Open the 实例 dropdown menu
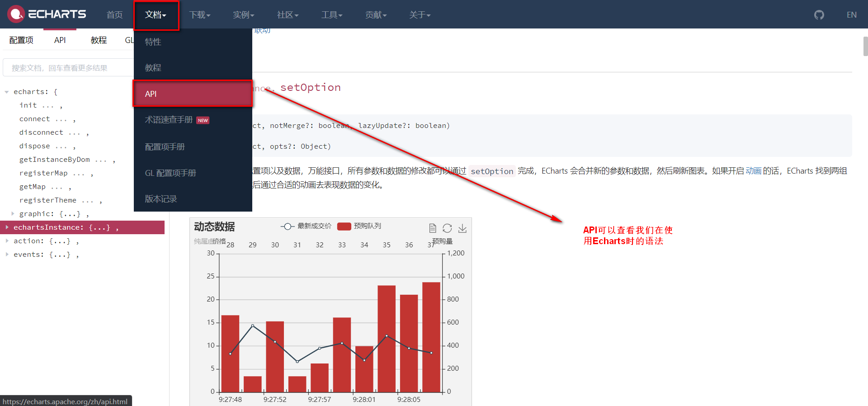 [x=244, y=15]
